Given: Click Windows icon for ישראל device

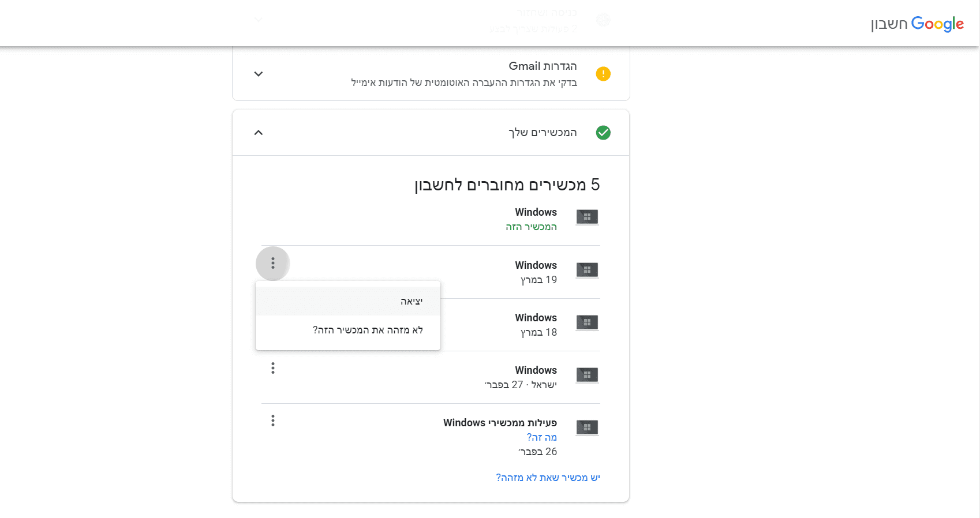Looking at the screenshot, I should (x=587, y=375).
